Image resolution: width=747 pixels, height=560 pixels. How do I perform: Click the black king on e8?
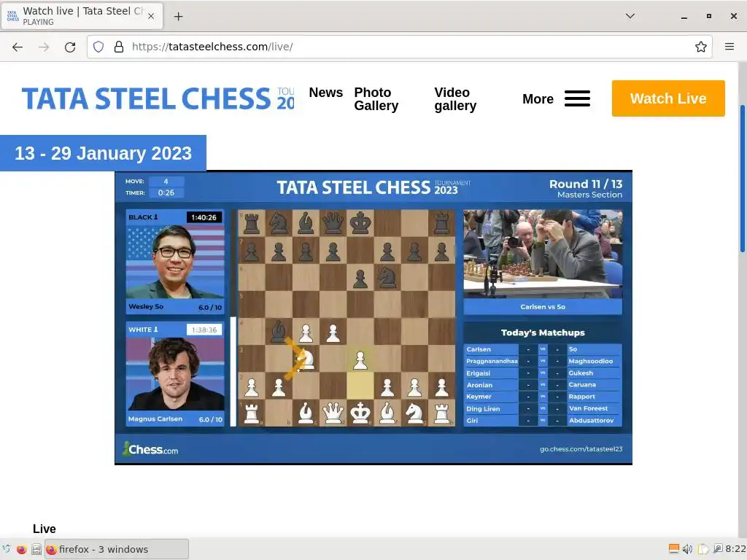coord(360,223)
